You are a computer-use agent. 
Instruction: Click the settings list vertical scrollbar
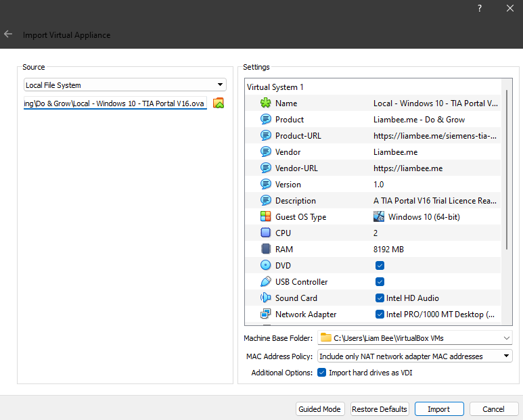tap(507, 169)
